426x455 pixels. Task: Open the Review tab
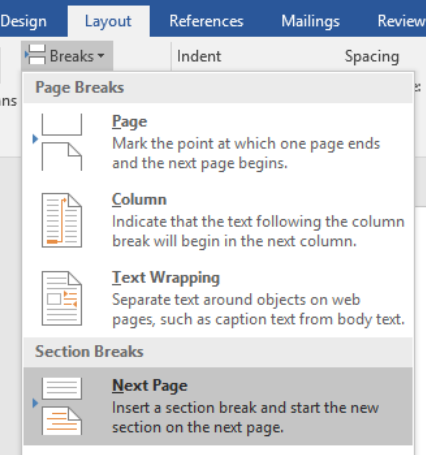pos(401,21)
